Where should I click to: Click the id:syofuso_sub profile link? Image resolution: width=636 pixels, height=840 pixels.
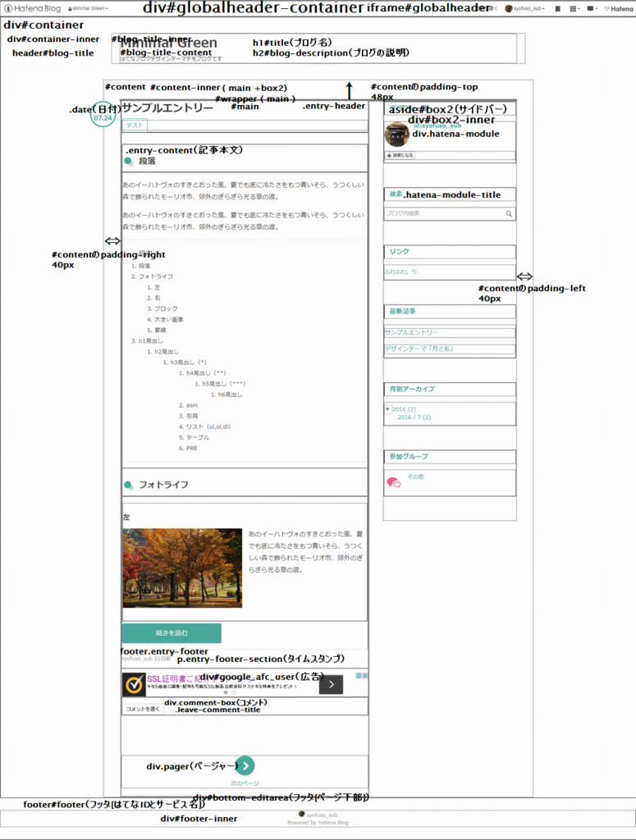pos(437,126)
